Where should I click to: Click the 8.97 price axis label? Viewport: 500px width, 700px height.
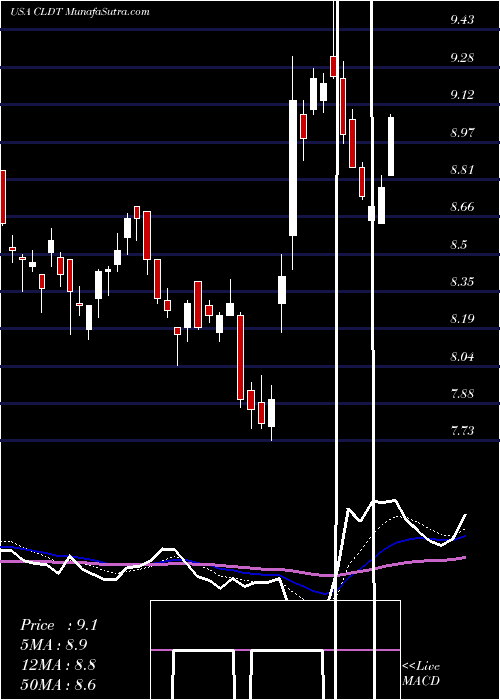click(x=462, y=132)
